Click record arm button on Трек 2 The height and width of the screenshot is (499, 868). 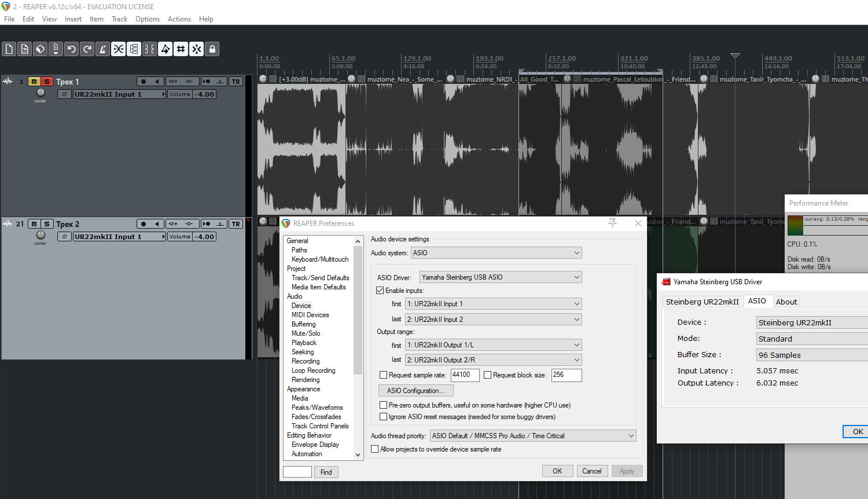[144, 224]
